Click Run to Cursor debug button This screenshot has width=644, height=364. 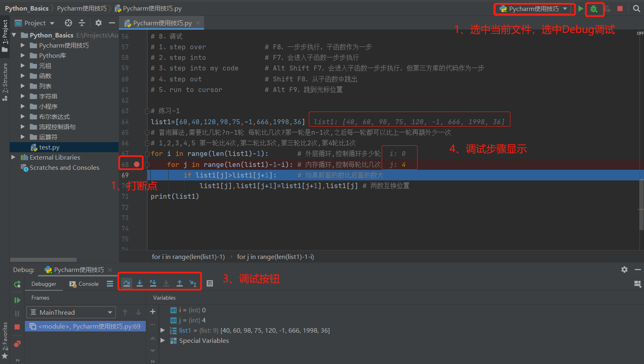coord(193,283)
